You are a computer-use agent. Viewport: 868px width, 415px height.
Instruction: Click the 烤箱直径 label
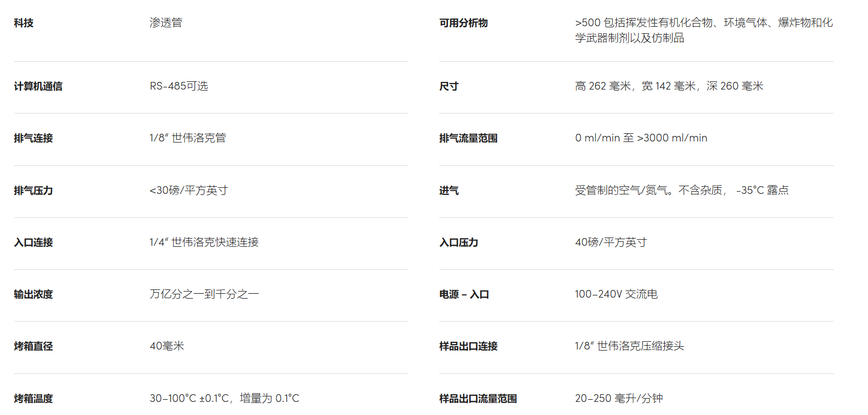(x=33, y=346)
